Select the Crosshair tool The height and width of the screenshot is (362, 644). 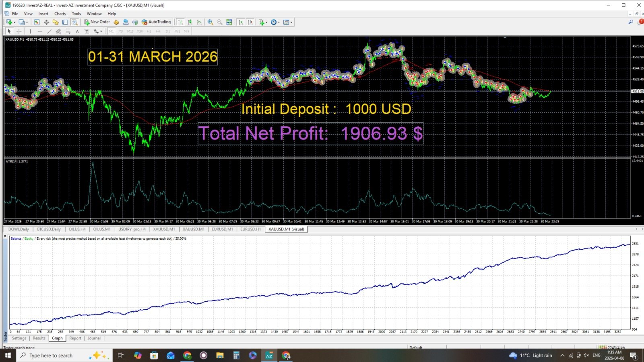19,31
